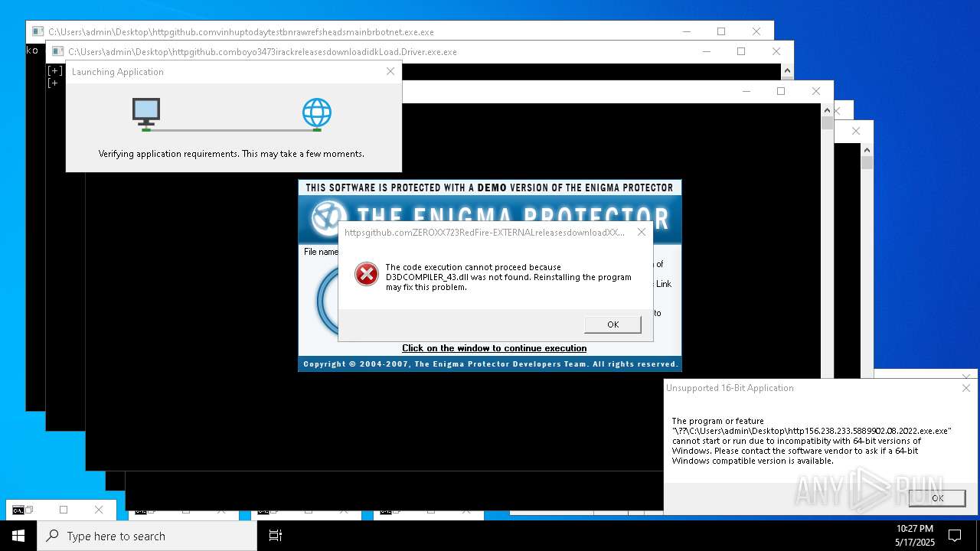Image resolution: width=980 pixels, height=551 pixels.
Task: Maximize the Load.Driver.exe console window
Action: point(740,51)
